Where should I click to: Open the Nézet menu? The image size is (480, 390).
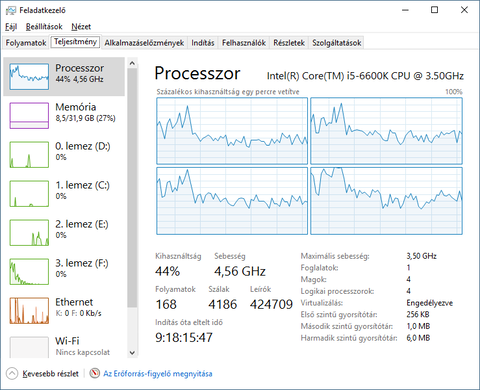[x=81, y=27]
